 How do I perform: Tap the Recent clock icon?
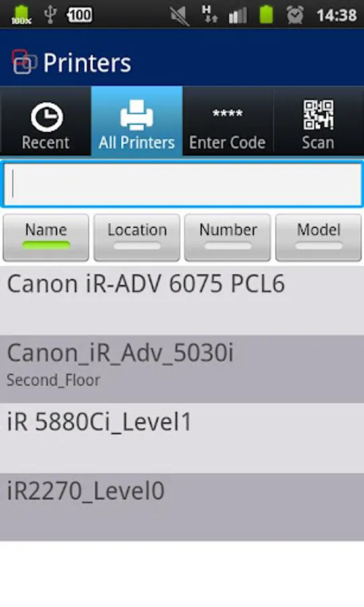(x=47, y=117)
